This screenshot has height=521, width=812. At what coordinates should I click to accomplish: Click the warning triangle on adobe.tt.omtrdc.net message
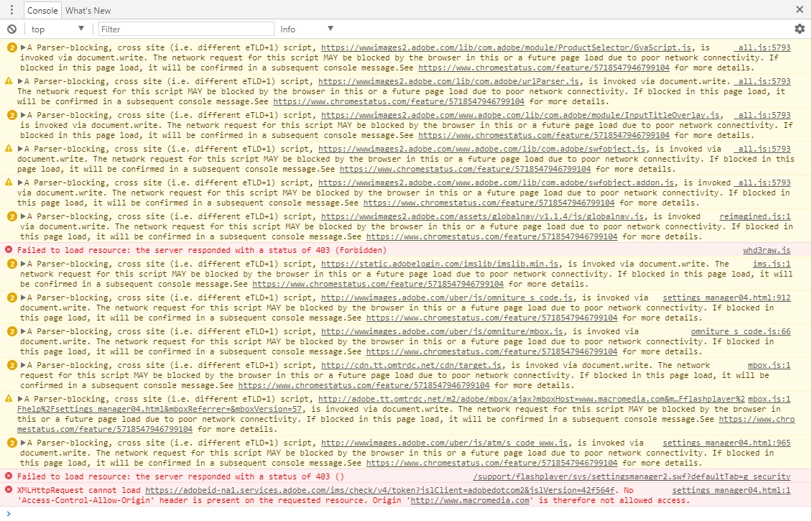tap(9, 399)
